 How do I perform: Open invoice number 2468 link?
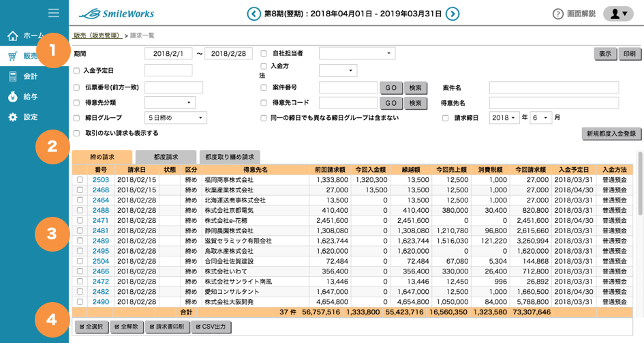coord(101,190)
